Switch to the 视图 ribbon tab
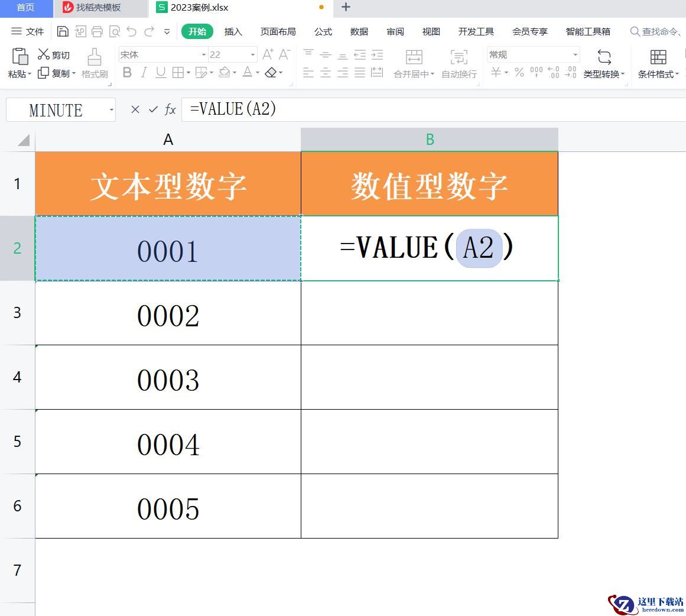The width and height of the screenshot is (686, 616). [431, 31]
